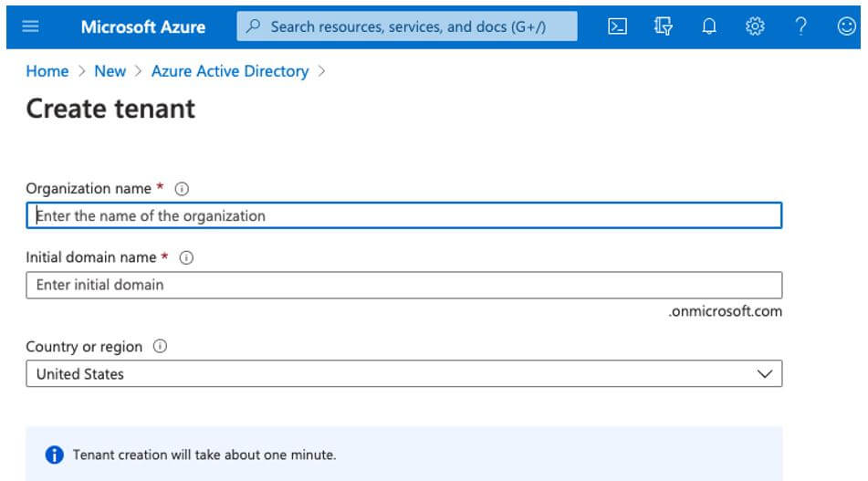Click the Organization name label
868x481 pixels.
89,189
